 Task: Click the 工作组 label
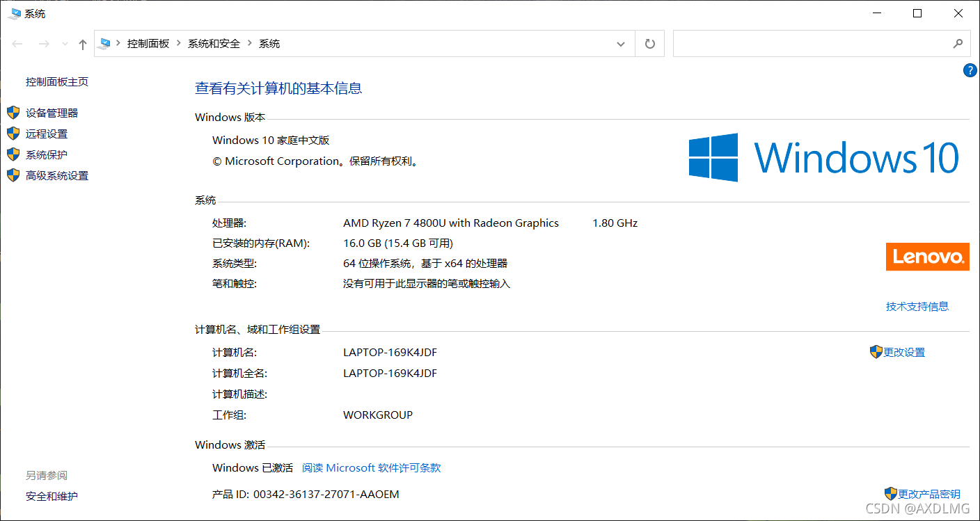[x=229, y=415]
